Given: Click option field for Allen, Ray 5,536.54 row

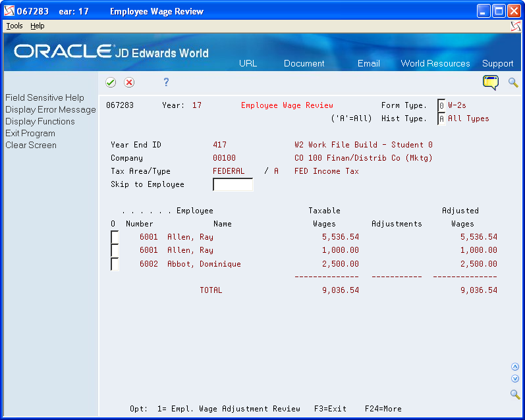Looking at the screenshot, I should pos(115,237).
